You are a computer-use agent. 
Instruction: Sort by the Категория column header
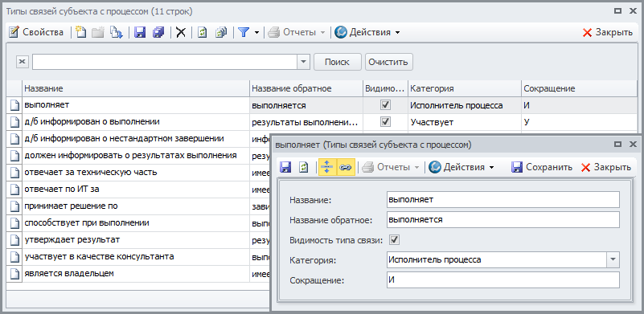pos(465,88)
